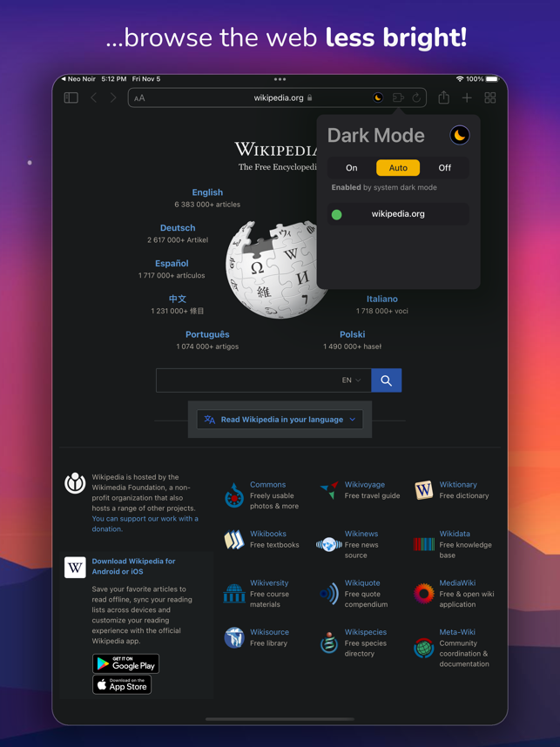Open the English Wikipedia link
560x747 pixels.
[x=207, y=192]
